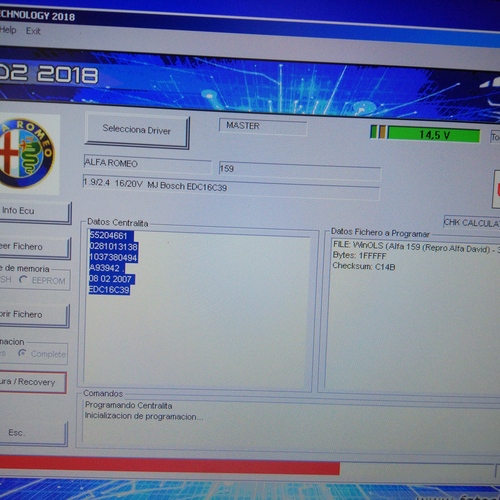The width and height of the screenshot is (500, 500).
Task: Click the Escritura / Recovery button
Action: [x=33, y=382]
